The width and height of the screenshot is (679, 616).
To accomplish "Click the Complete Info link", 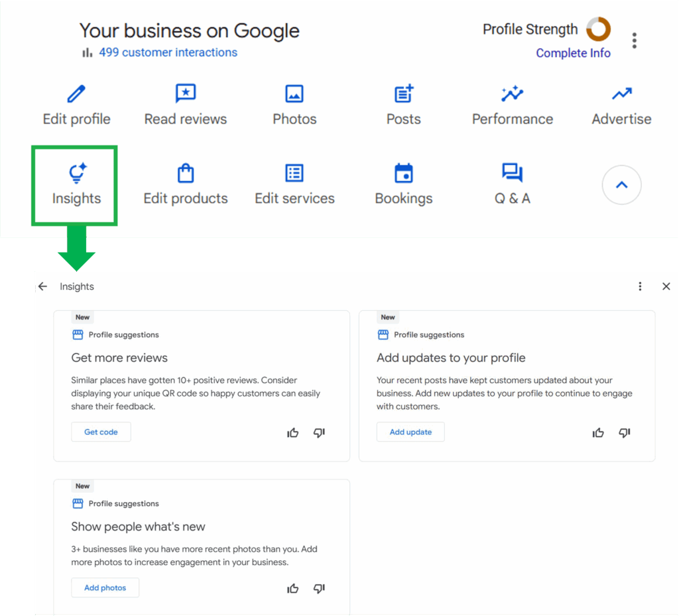I will pyautogui.click(x=573, y=53).
